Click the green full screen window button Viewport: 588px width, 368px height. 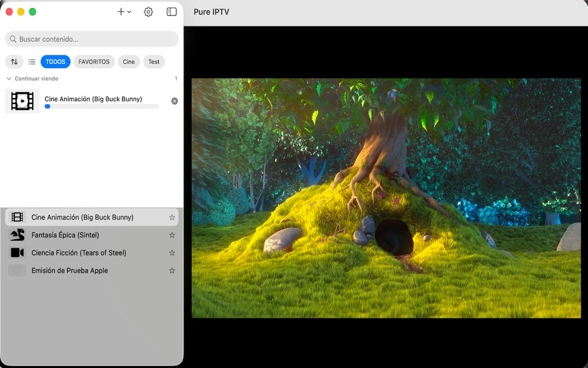click(x=33, y=12)
